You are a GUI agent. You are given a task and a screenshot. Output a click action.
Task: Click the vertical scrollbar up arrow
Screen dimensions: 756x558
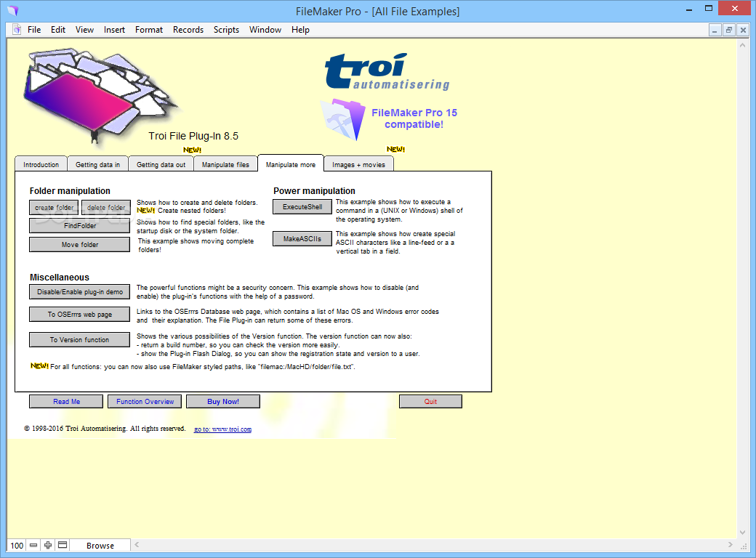pyautogui.click(x=742, y=45)
